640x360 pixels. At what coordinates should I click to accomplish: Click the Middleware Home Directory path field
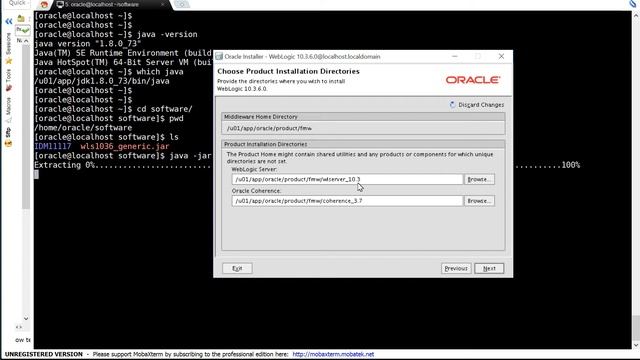(x=363, y=128)
